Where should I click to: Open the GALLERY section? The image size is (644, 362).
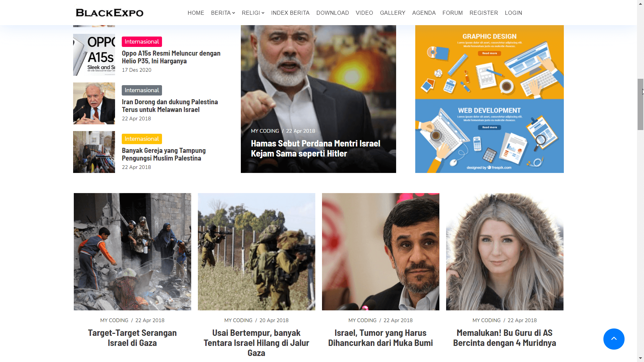[392, 13]
